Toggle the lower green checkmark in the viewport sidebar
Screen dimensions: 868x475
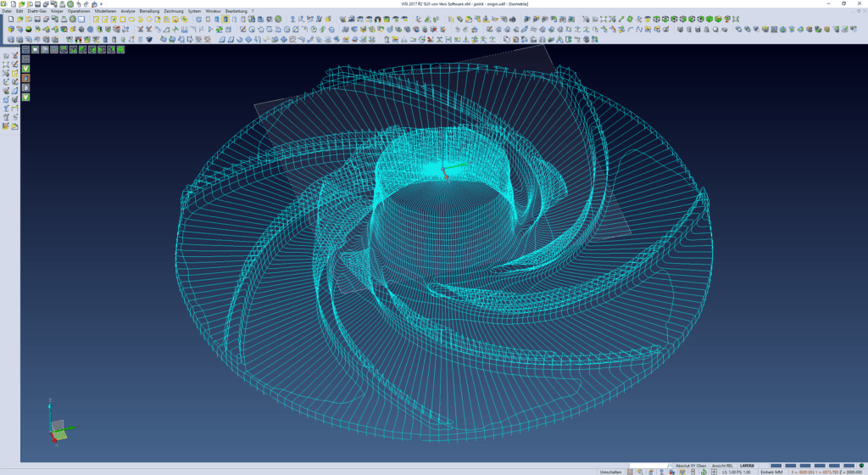(25, 97)
